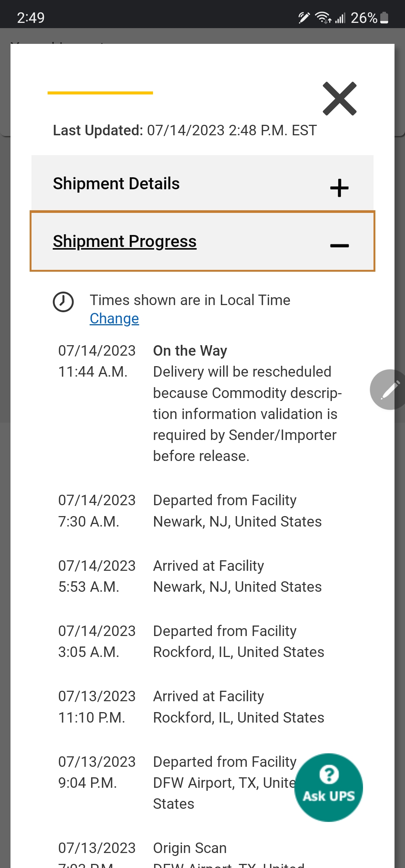
Task: Close the tracking details dialog with X
Action: click(339, 99)
